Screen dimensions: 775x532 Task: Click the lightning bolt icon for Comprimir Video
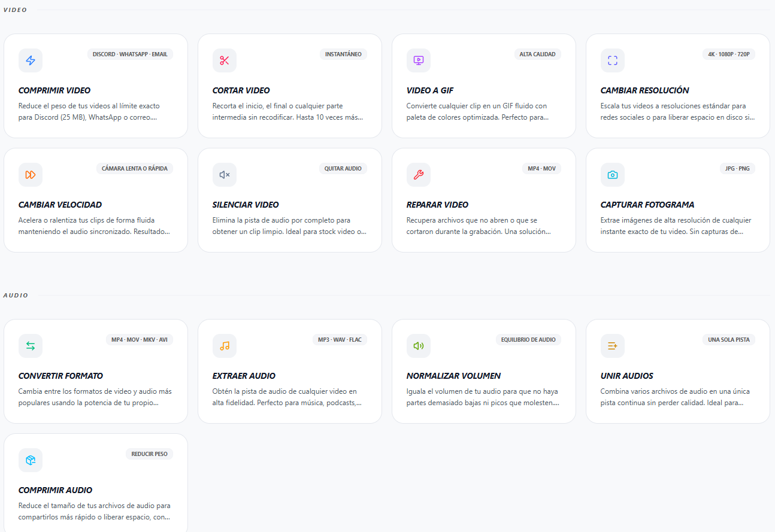click(x=31, y=60)
